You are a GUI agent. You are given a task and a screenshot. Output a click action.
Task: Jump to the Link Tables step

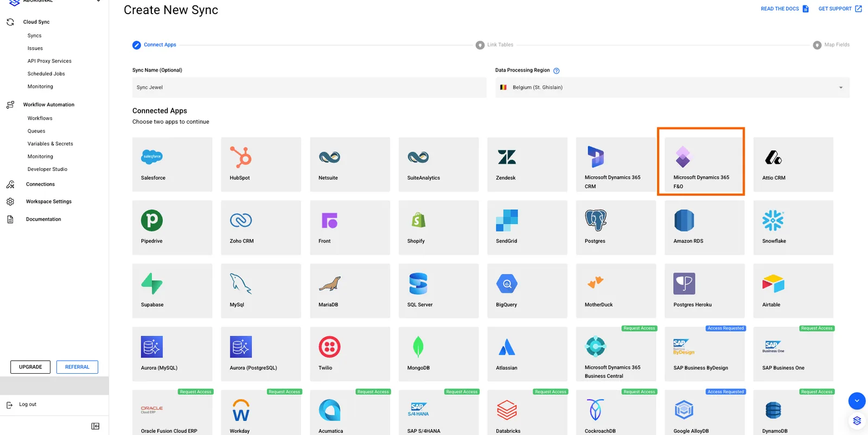click(494, 45)
